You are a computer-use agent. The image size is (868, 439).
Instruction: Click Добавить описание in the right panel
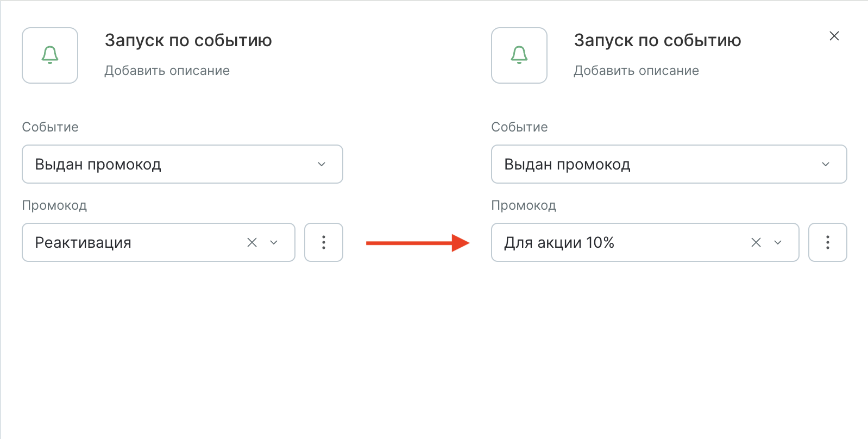pyautogui.click(x=637, y=71)
